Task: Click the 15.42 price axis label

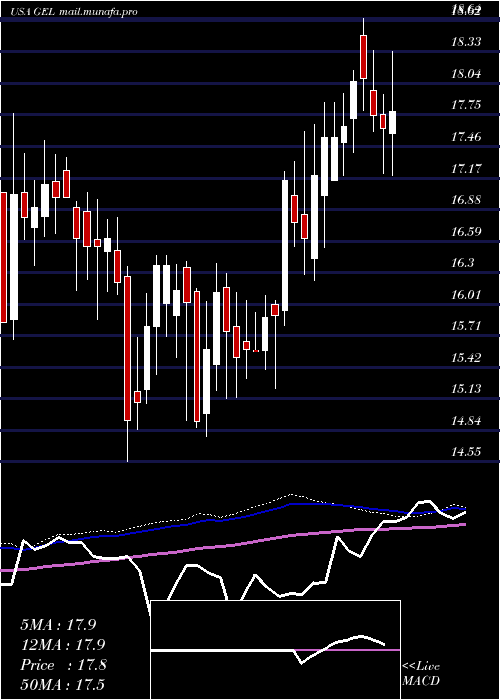Action: pyautogui.click(x=466, y=357)
